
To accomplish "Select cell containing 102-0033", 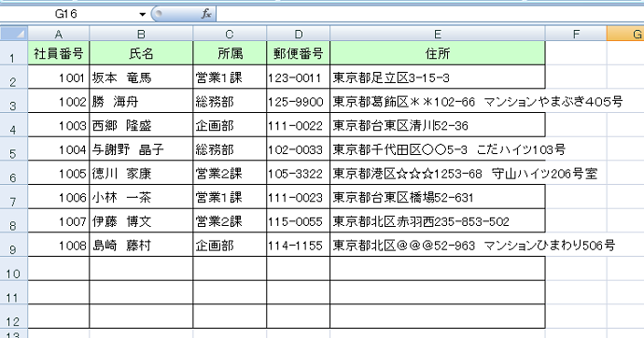I will click(298, 149).
